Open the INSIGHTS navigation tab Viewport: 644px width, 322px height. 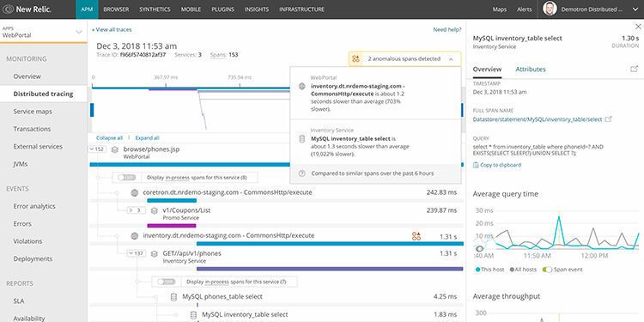tap(257, 9)
